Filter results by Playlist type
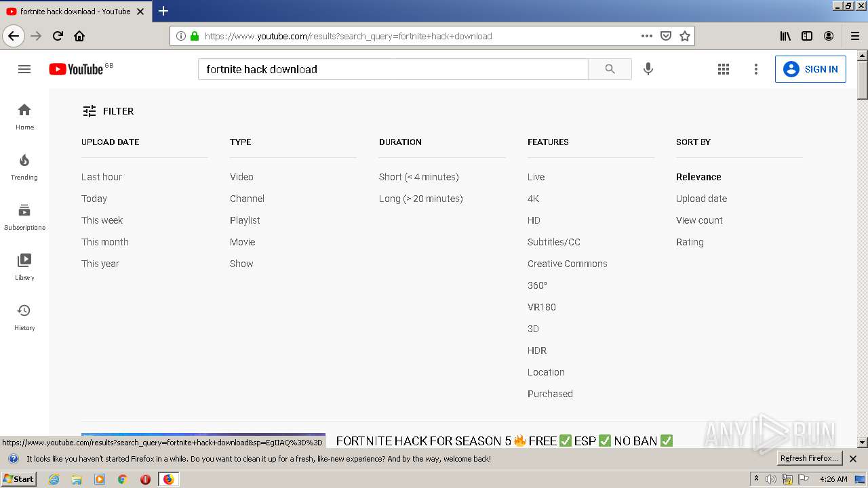 click(245, 220)
